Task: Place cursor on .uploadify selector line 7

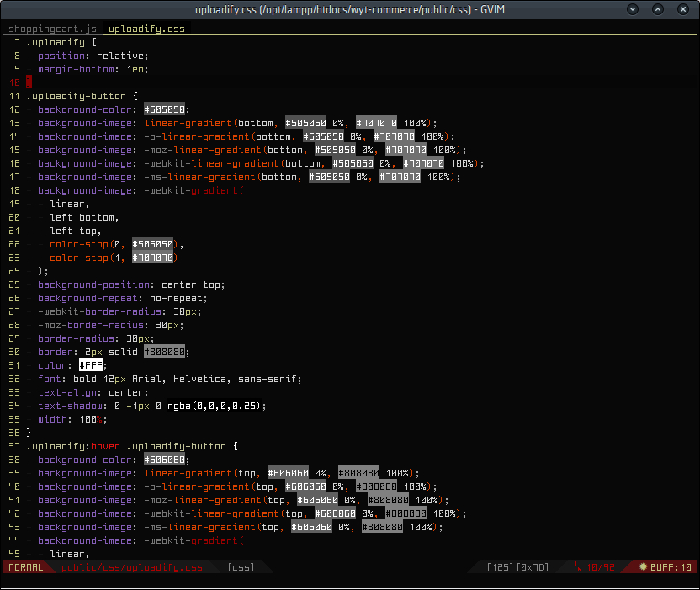Action: pos(56,42)
